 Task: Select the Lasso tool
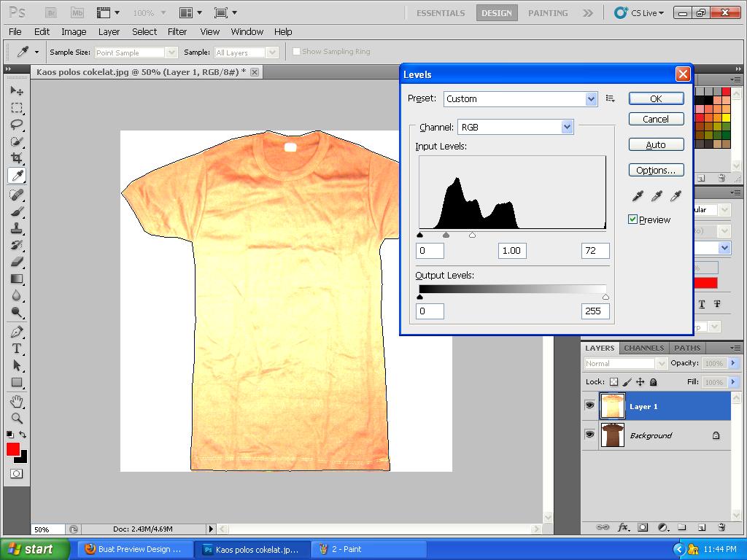click(17, 125)
